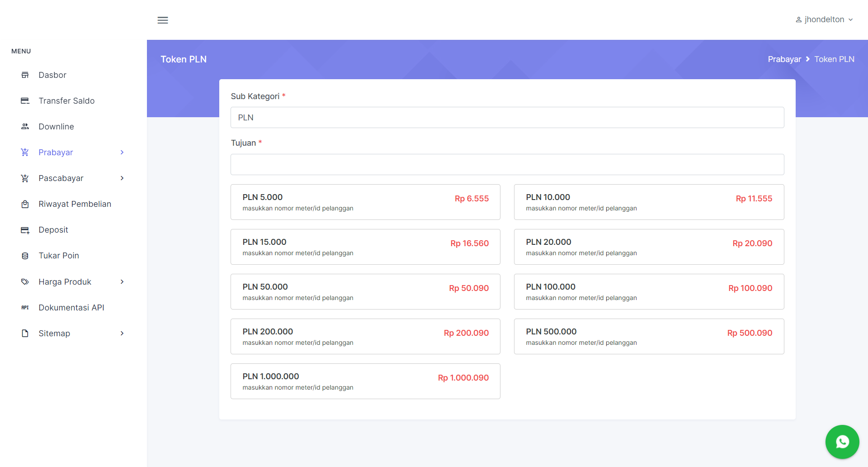Click the Deposit card-plus icon

[x=25, y=230]
